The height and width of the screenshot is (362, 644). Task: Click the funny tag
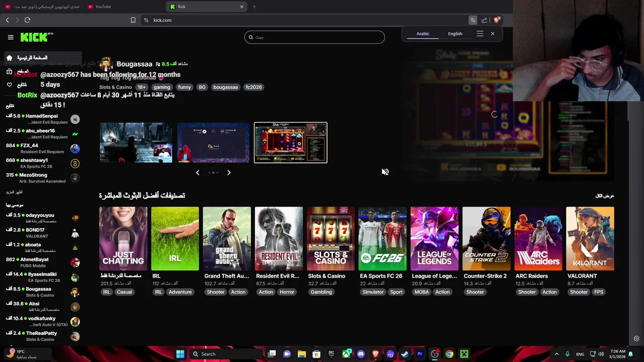tap(184, 87)
